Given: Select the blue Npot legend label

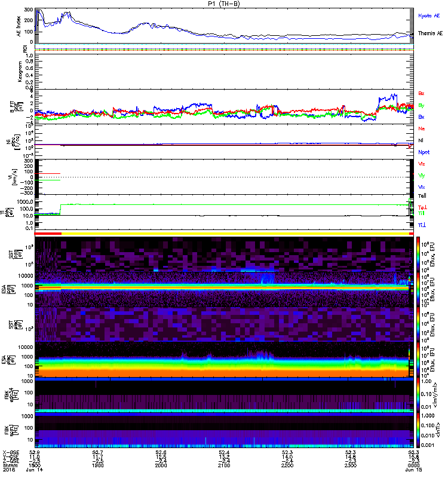Looking at the screenshot, I should pos(424,152).
